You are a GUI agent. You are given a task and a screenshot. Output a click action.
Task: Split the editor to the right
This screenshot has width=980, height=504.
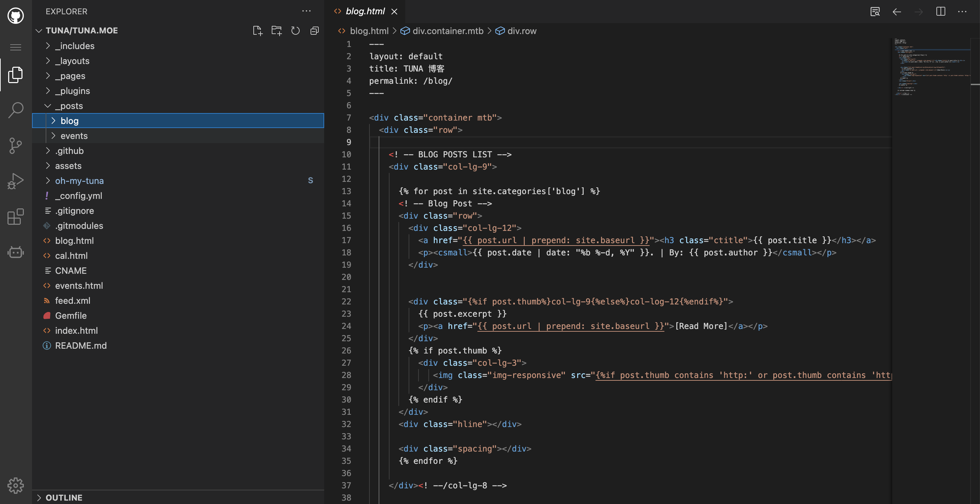941,12
